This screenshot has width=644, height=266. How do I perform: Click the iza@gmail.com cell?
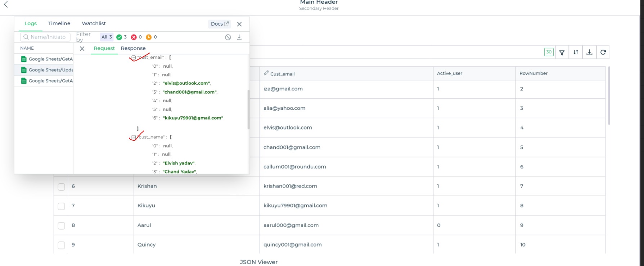(346, 89)
